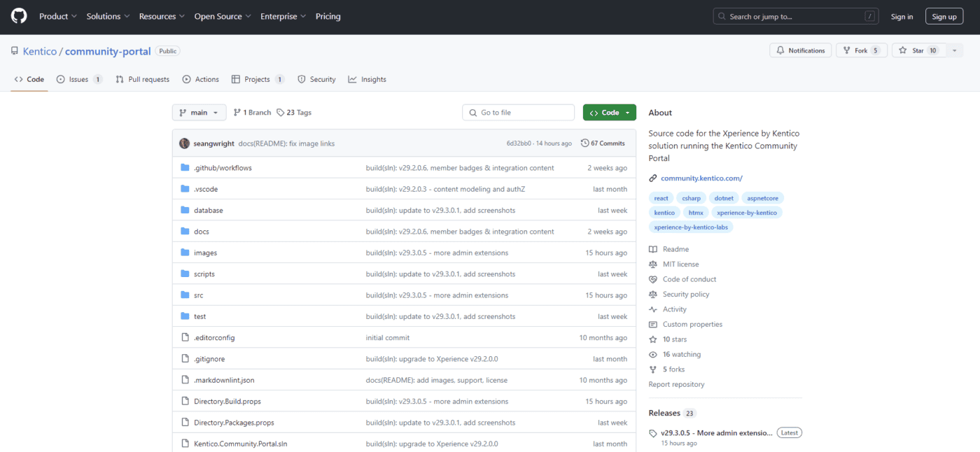Open community.kentico.com website link
This screenshot has width=980, height=452.
[701, 178]
